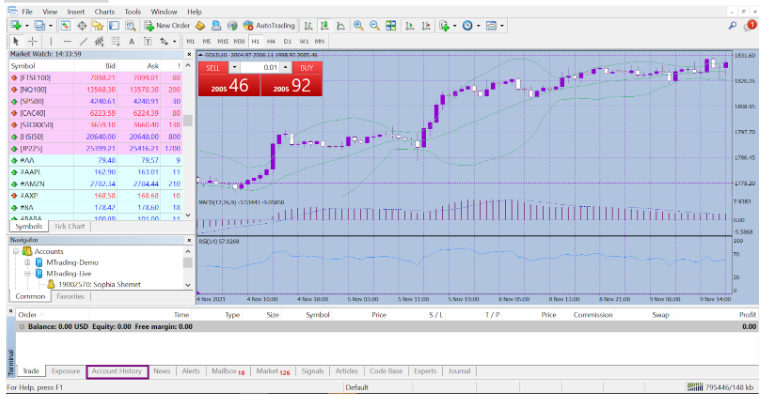Screen dimensions: 769x403
Task: Draw a vertical line tool
Action: coord(51,42)
